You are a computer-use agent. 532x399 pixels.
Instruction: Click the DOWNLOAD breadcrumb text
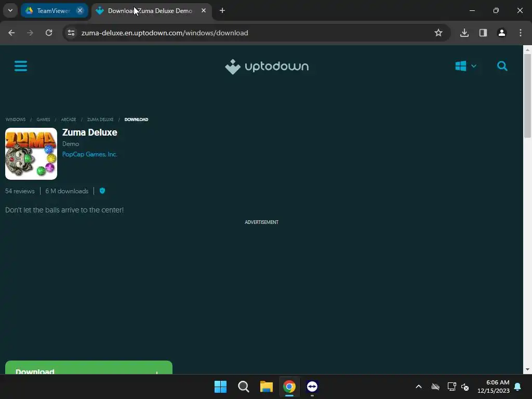click(137, 119)
